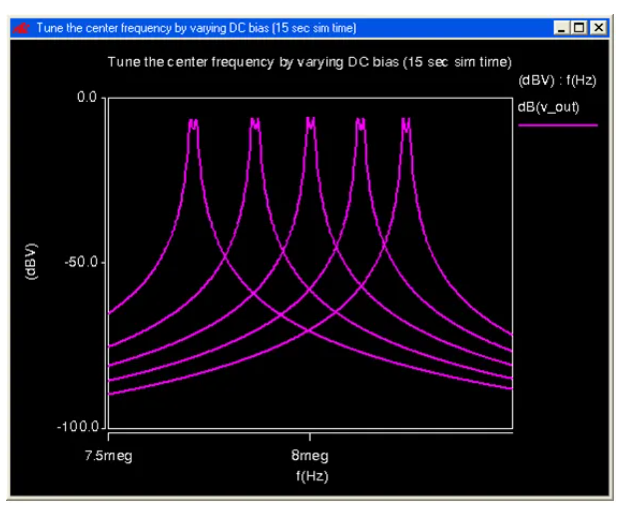This screenshot has height=514, width=622.
Task: Close the tune center frequency window
Action: point(598,28)
